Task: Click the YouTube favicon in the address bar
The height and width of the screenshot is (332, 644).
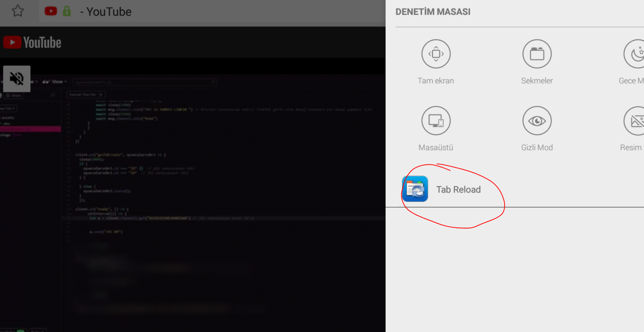Action: 51,11
